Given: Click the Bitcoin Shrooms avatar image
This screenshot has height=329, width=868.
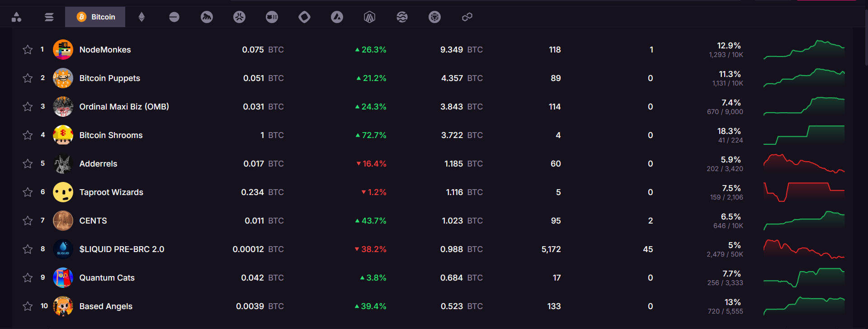Looking at the screenshot, I should pos(63,135).
